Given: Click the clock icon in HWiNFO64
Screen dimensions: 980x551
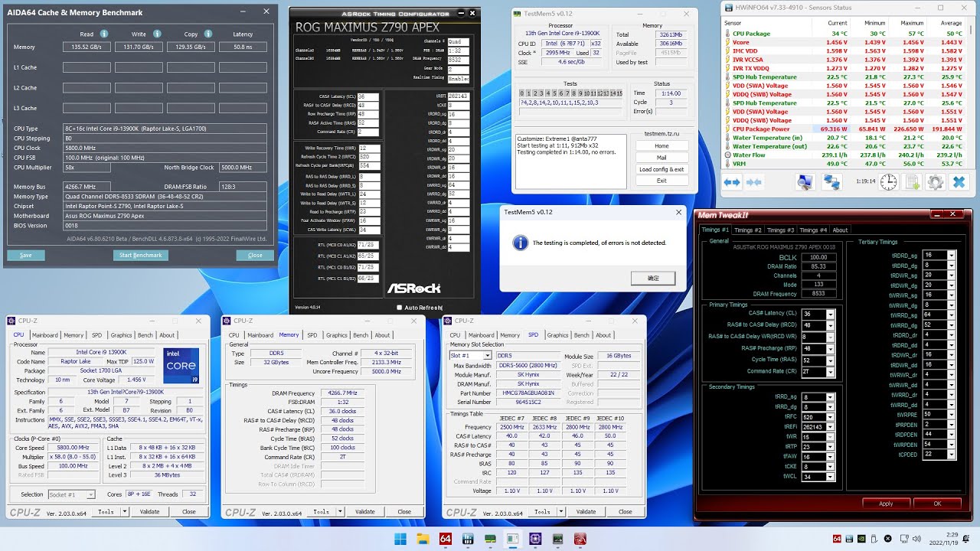Looking at the screenshot, I should pyautogui.click(x=888, y=182).
